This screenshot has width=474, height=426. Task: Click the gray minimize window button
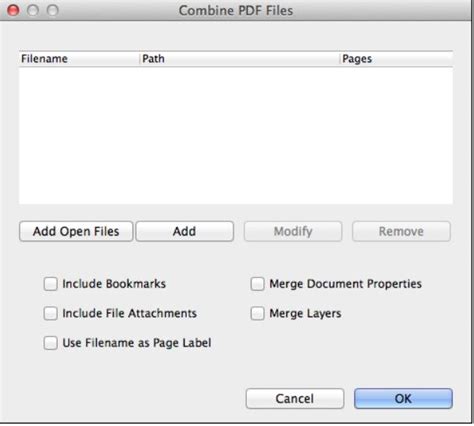pos(33,10)
